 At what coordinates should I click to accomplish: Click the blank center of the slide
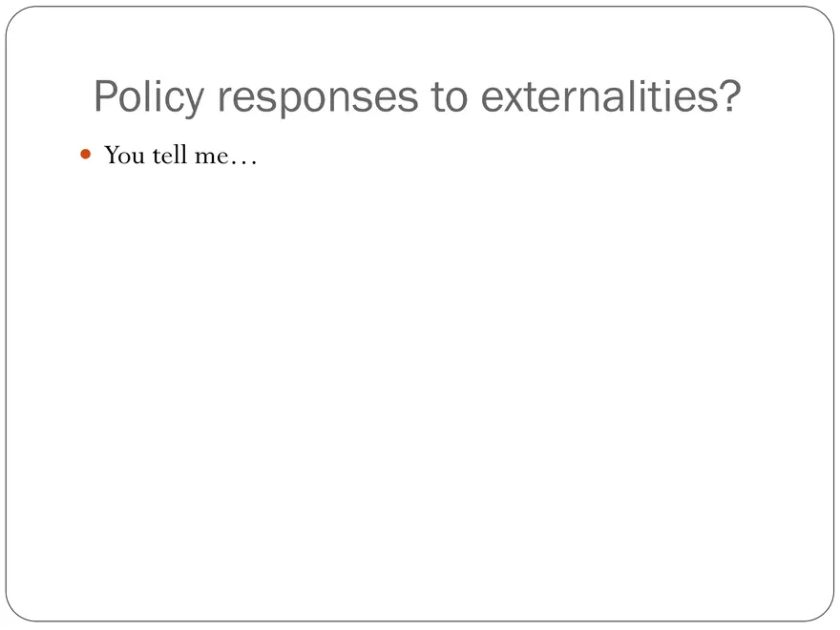(420, 363)
